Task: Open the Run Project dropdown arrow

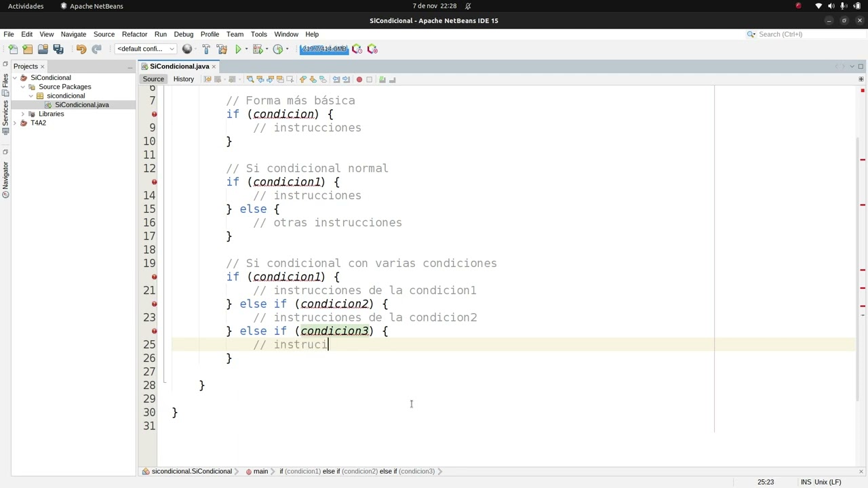Action: (x=246, y=49)
